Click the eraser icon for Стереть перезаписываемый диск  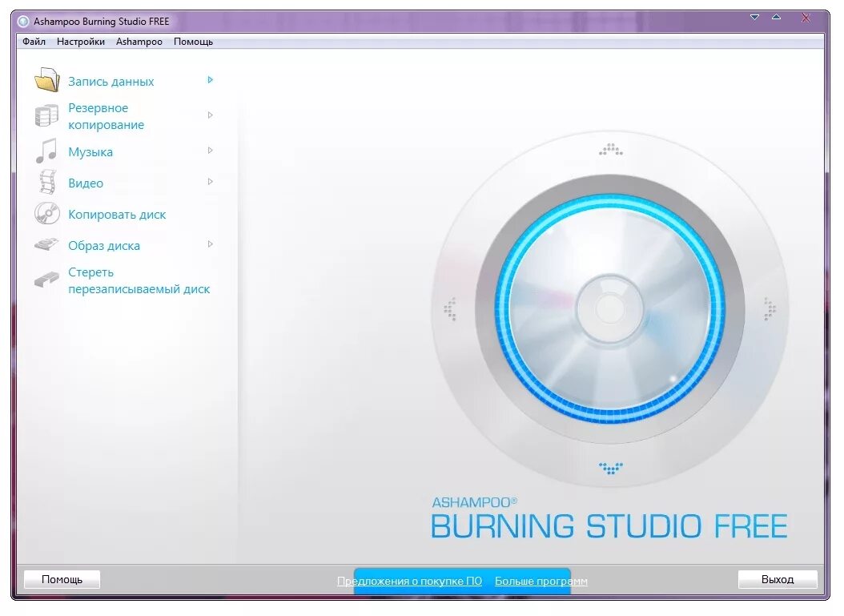[46, 279]
